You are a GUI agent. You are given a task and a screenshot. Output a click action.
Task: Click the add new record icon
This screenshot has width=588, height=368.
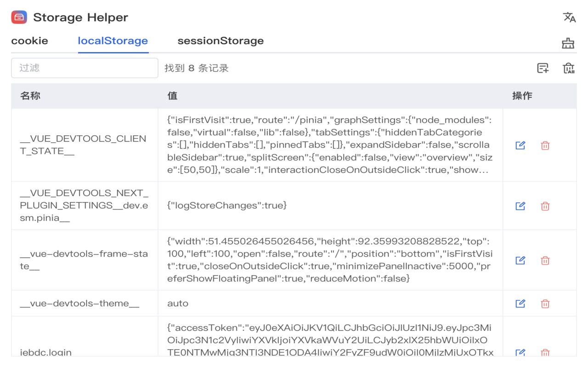coord(543,68)
